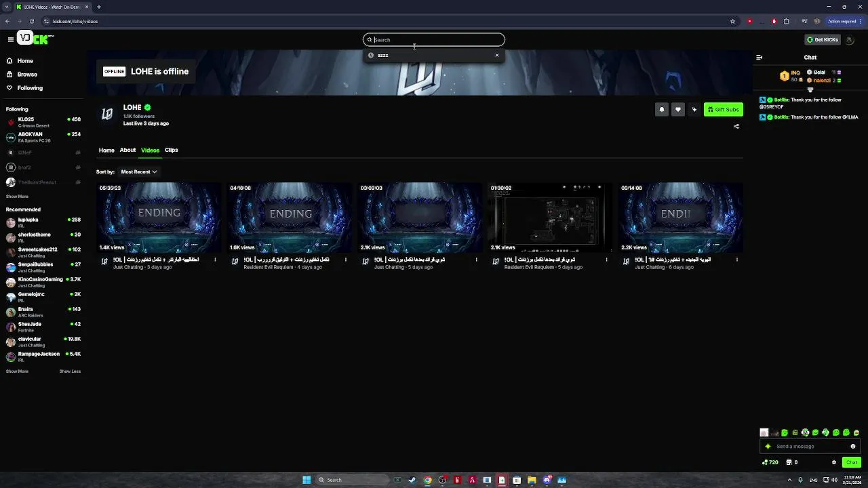
Task: Open RampageJackson recommended channel
Action: pyautogui.click(x=43, y=357)
